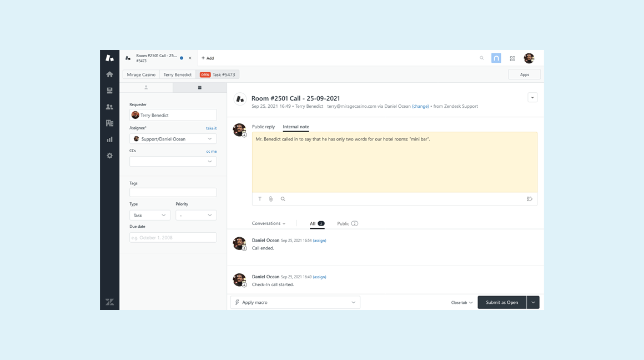The width and height of the screenshot is (644, 360).
Task: Select the Public conversations filter tab
Action: pos(347,223)
